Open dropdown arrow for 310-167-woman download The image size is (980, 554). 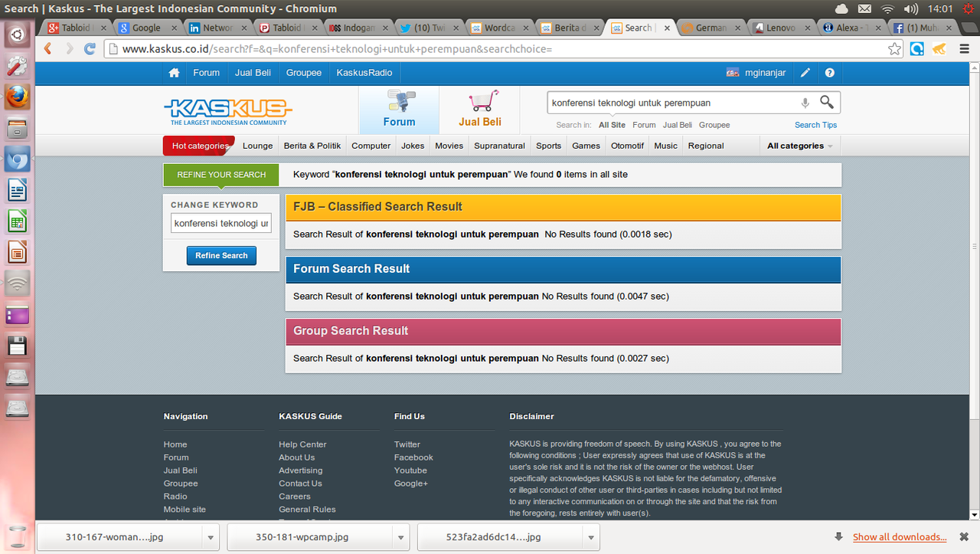tap(211, 537)
